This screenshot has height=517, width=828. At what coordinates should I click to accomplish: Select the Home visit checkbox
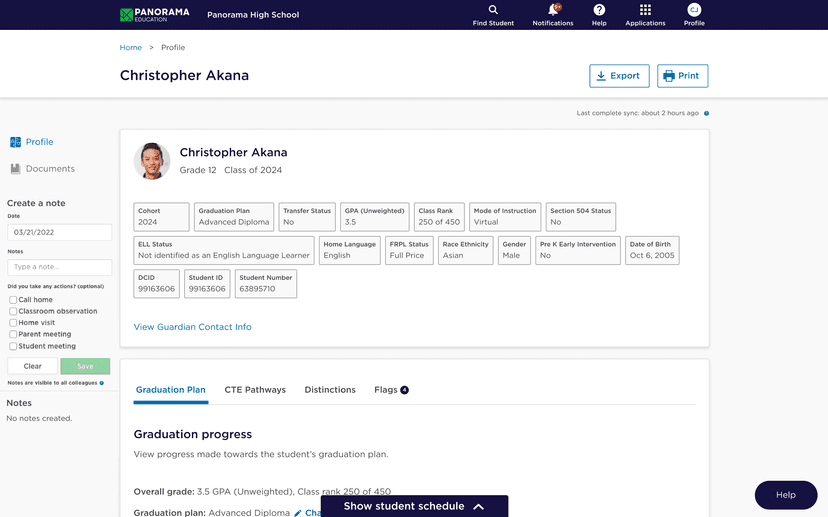[x=13, y=323]
